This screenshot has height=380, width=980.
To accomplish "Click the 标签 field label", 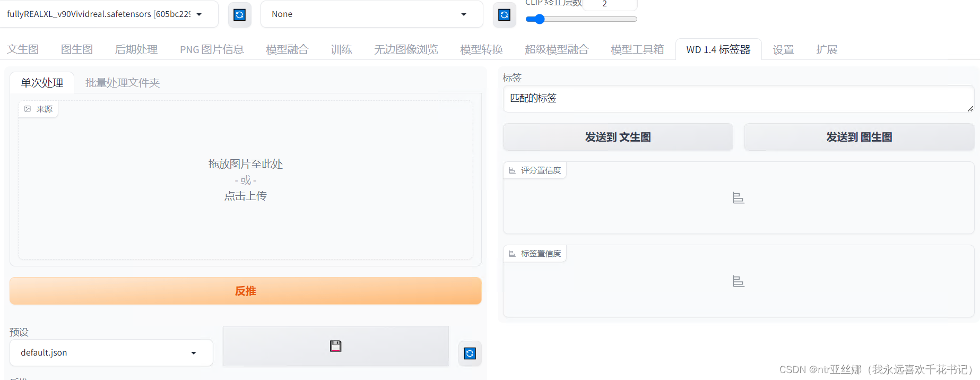I will click(x=512, y=78).
